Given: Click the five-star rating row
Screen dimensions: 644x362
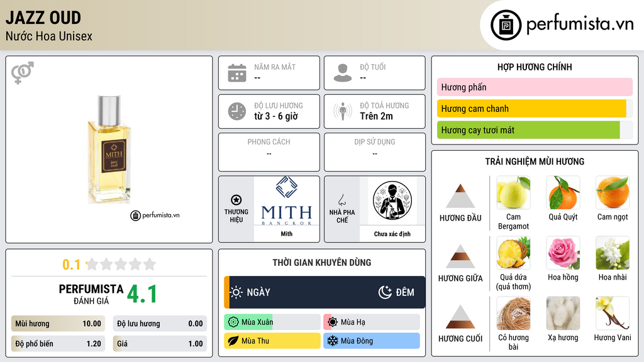Looking at the screenshot, I should pyautogui.click(x=121, y=265).
